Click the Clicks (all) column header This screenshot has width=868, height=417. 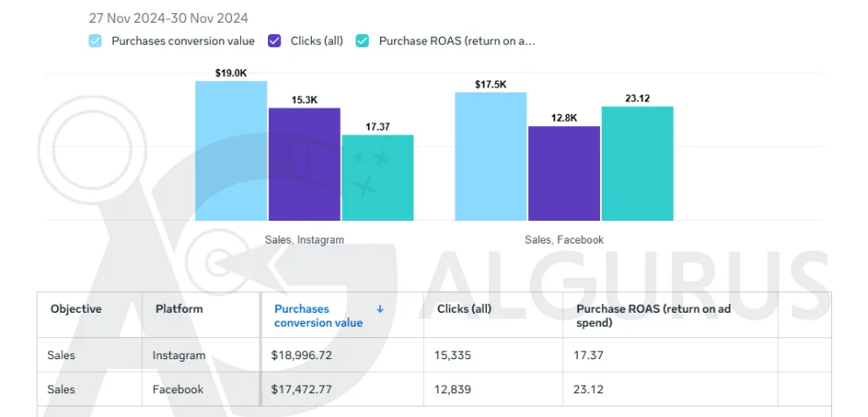click(464, 309)
